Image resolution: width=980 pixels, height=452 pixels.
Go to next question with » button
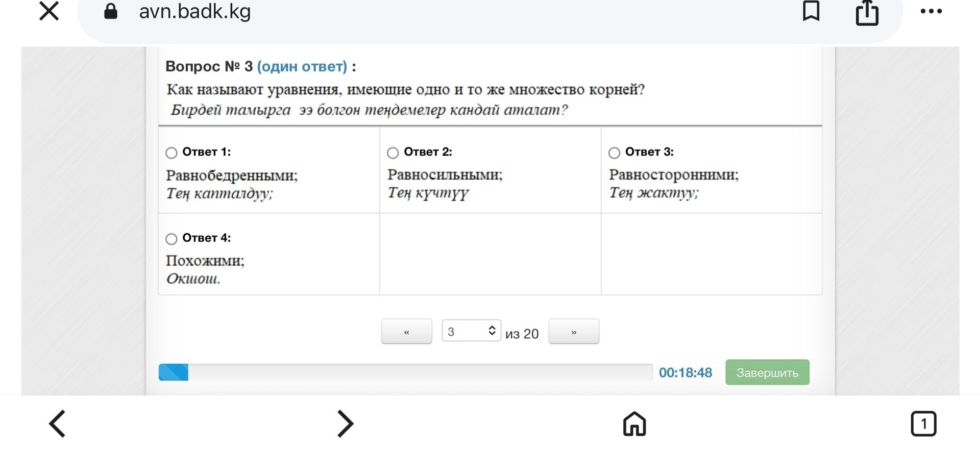pos(574,332)
